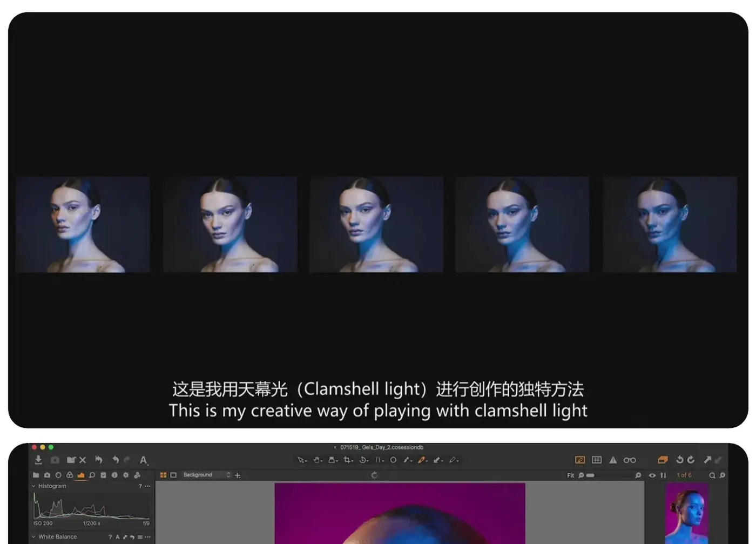
Task: Toggle the grid overlay icon
Action: pos(597,460)
